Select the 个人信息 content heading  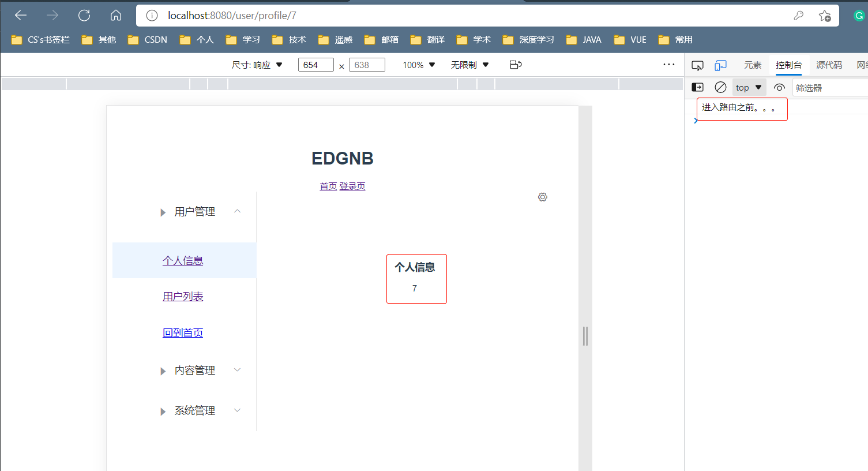click(x=415, y=267)
